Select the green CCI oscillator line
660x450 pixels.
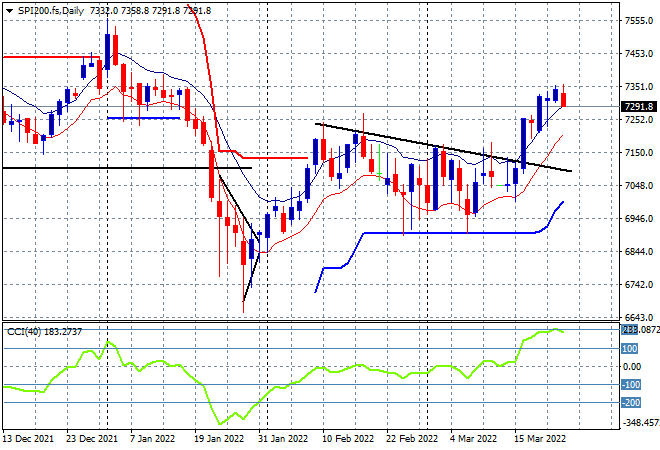[300, 378]
